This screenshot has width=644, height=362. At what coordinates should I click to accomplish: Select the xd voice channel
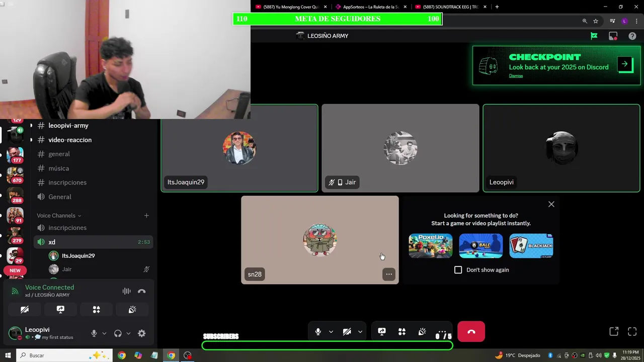click(94, 242)
